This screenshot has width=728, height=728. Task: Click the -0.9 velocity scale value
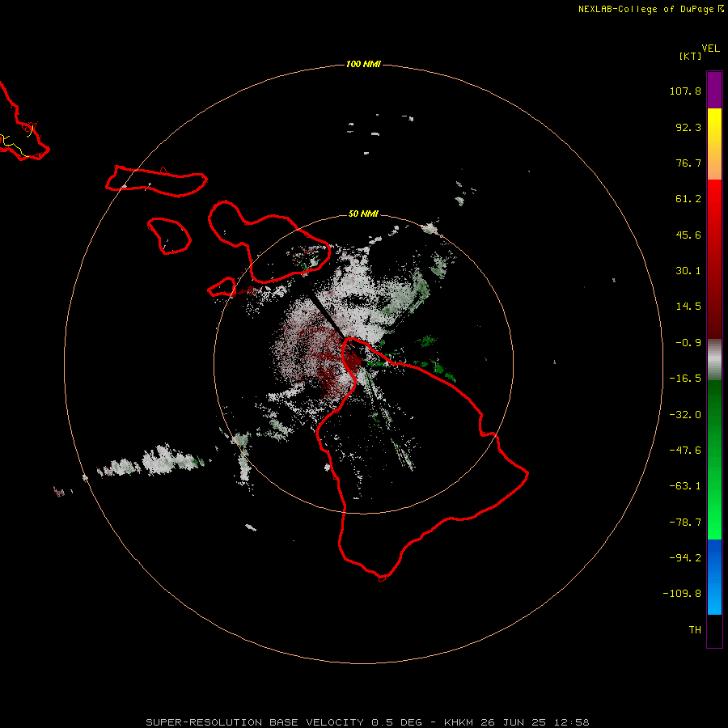click(x=688, y=343)
